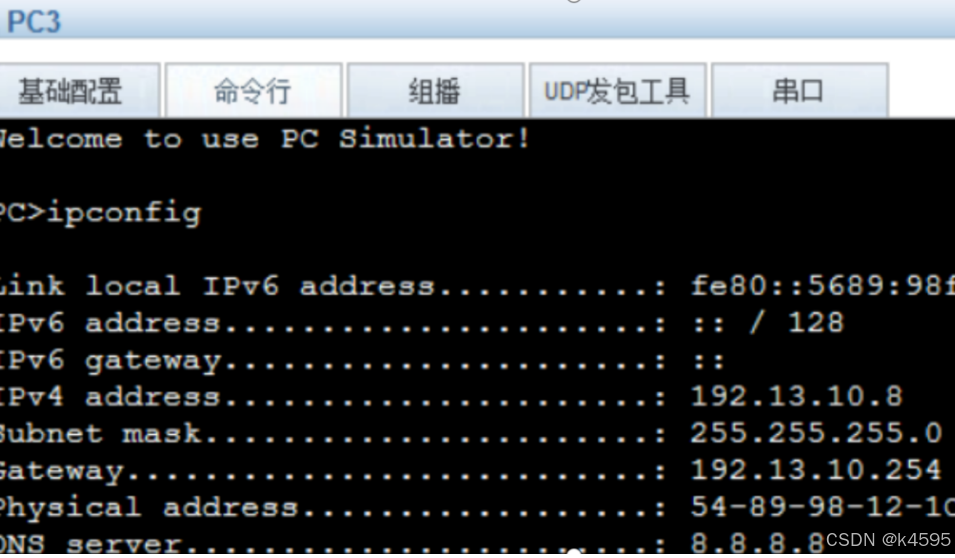Click the IPv4 address 192.13.10.8
The image size is (955, 558).
click(796, 397)
